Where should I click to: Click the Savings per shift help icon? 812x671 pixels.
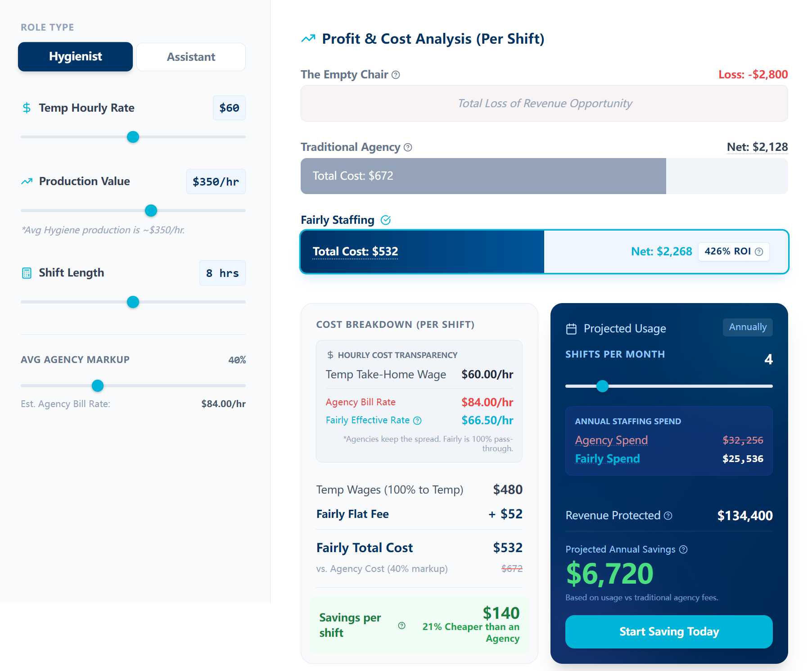pos(402,626)
